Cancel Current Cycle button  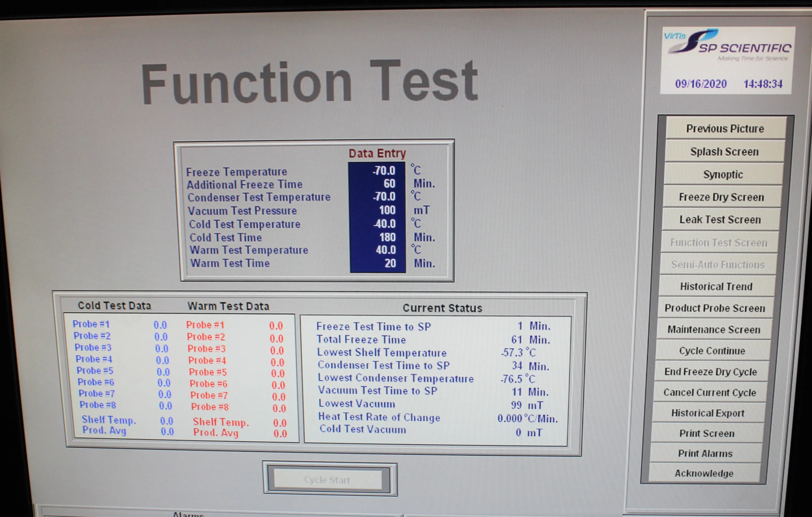709,392
